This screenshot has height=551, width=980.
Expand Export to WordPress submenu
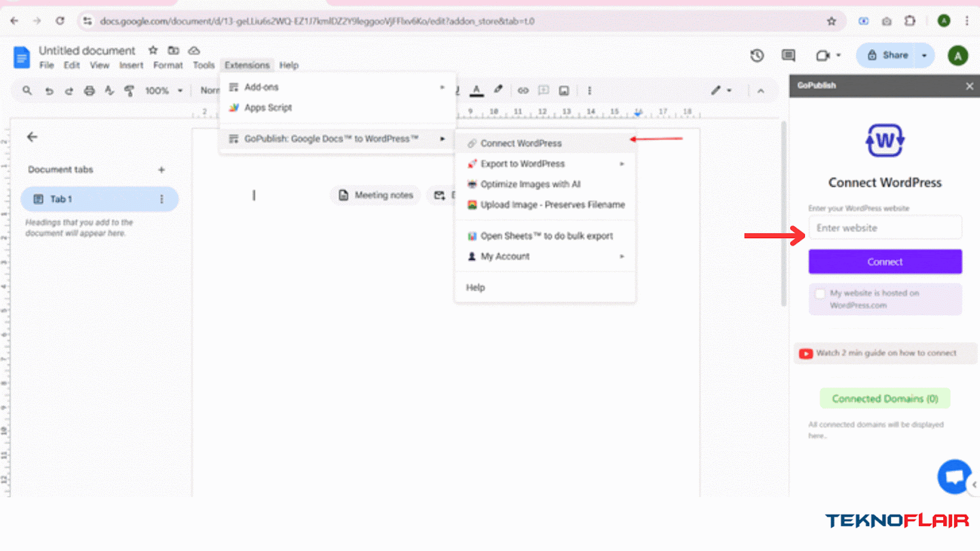point(545,163)
